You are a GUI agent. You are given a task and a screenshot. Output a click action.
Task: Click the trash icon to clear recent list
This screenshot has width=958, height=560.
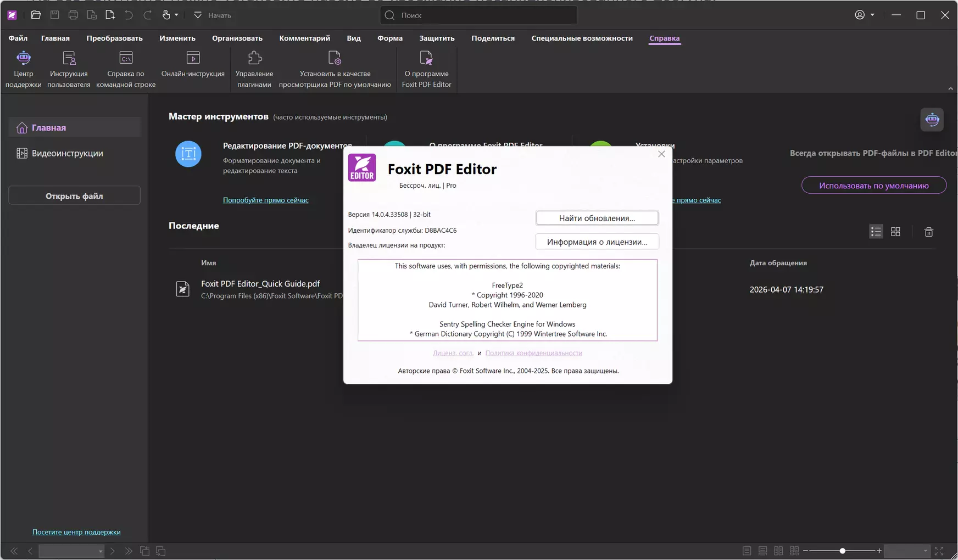coord(928,232)
